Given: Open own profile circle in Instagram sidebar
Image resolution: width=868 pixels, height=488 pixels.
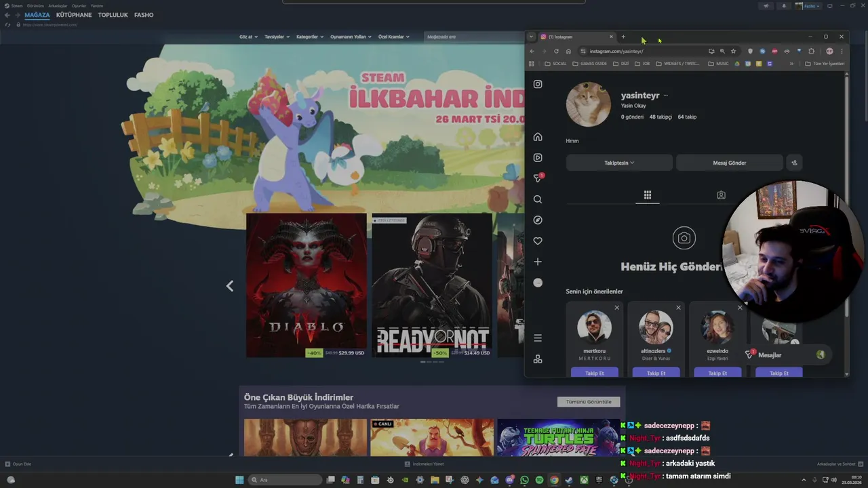Looking at the screenshot, I should 538,283.
